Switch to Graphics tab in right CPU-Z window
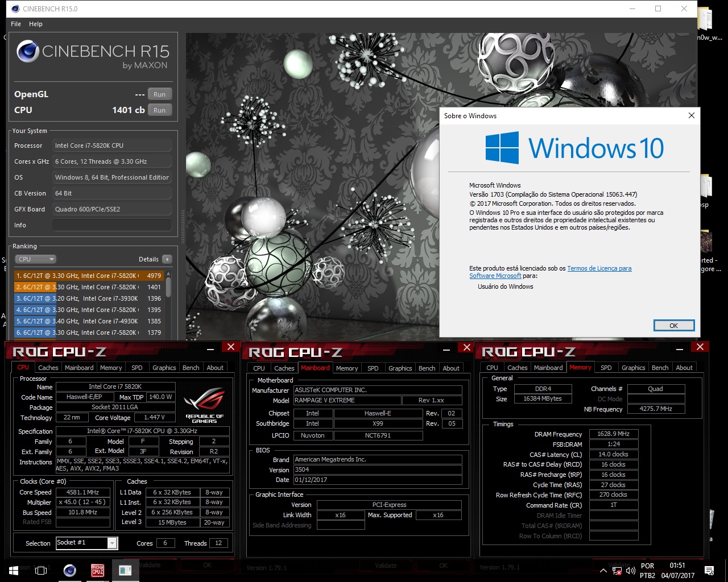Viewport: 728px width, 582px height. point(634,368)
